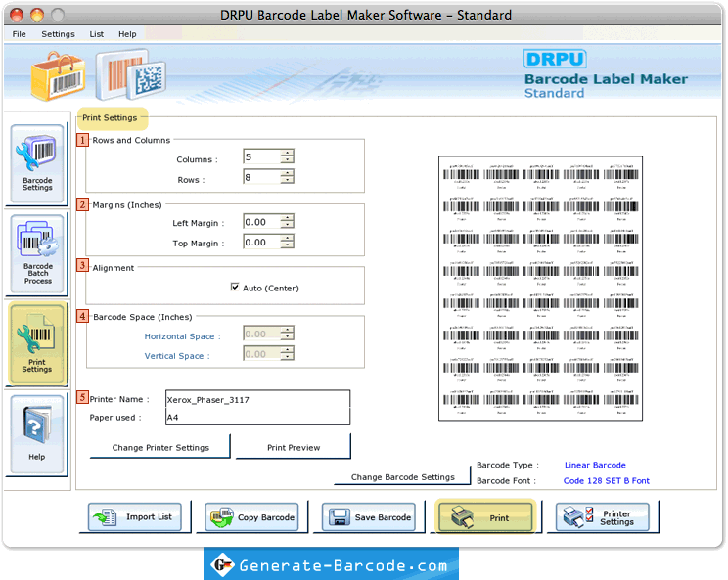The height and width of the screenshot is (580, 728).
Task: Open Help from the sidebar book icon
Action: pos(37,434)
